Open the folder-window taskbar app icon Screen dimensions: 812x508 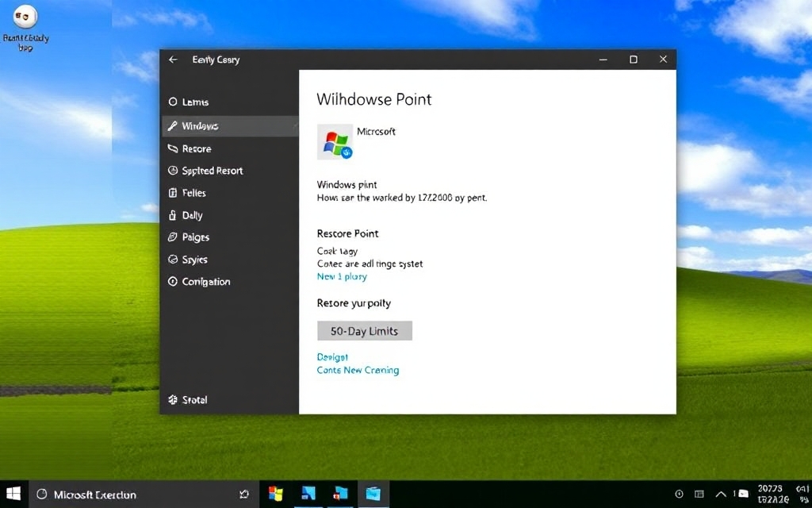pos(341,494)
